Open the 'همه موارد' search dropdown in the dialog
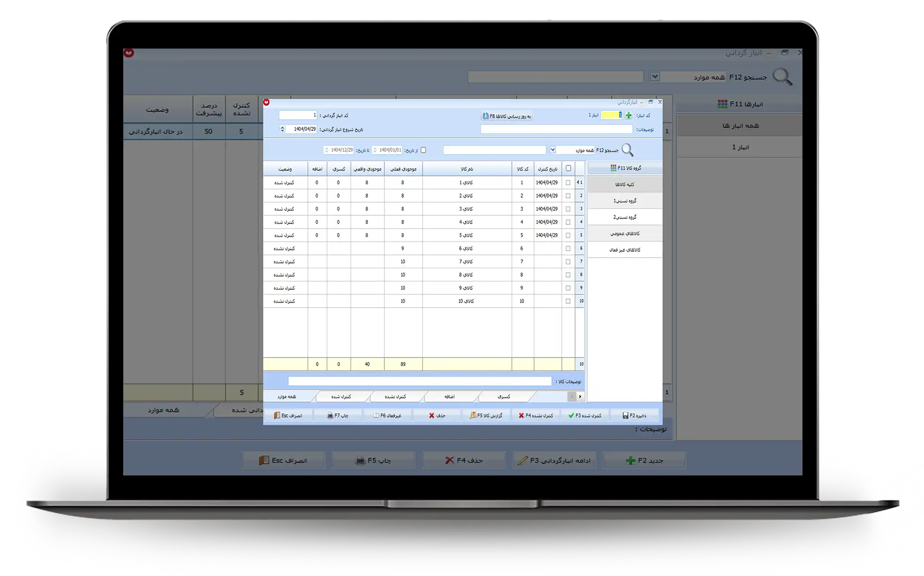 click(553, 150)
